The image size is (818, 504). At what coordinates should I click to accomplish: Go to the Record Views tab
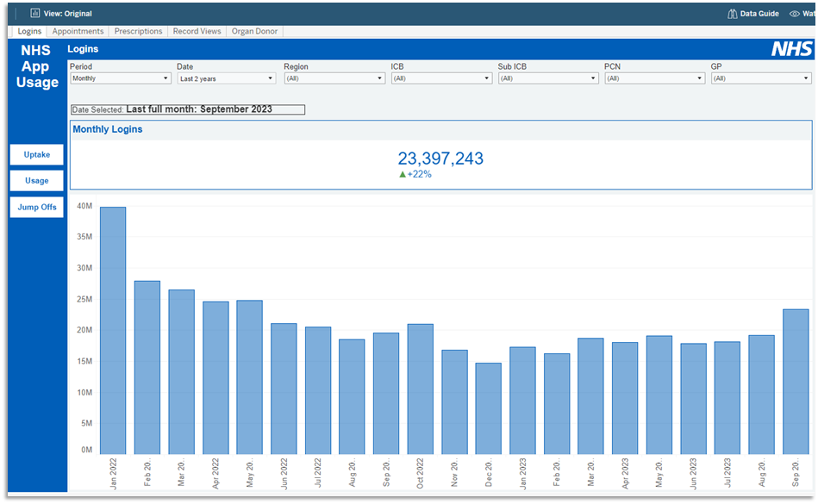point(197,31)
